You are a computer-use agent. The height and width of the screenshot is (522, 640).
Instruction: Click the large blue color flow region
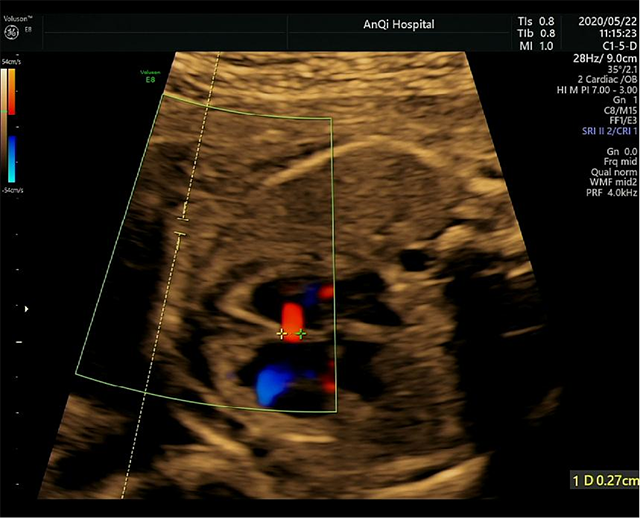[272, 382]
